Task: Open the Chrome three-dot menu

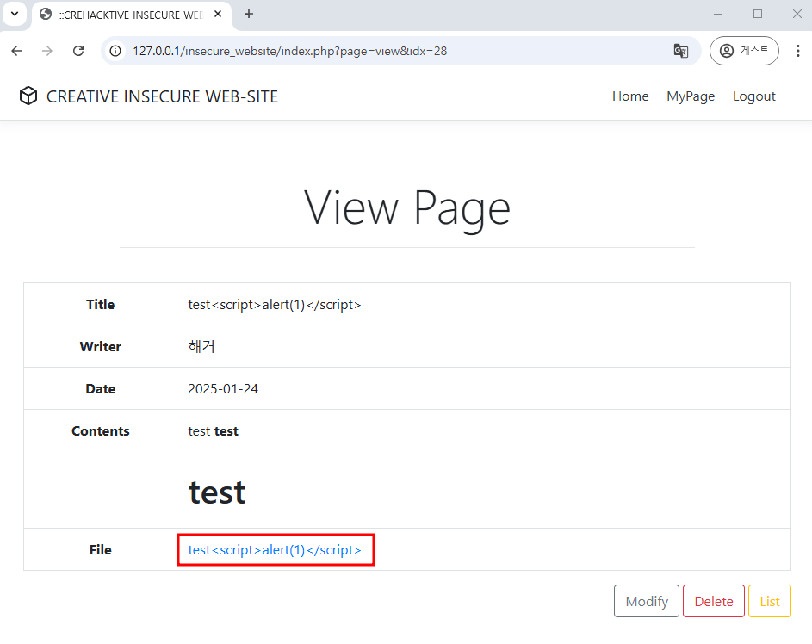Action: 797,51
